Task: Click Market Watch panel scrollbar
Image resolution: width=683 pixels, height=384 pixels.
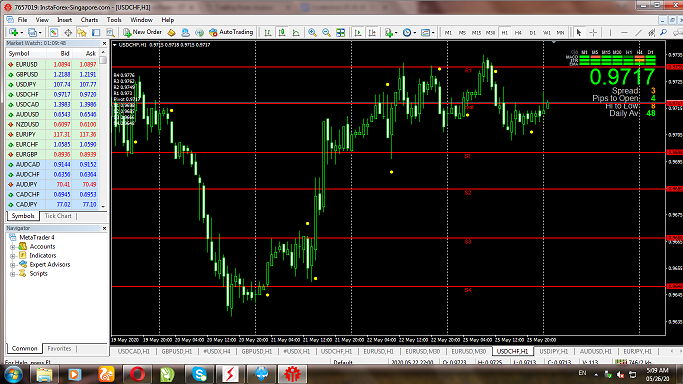Action: 103,129
